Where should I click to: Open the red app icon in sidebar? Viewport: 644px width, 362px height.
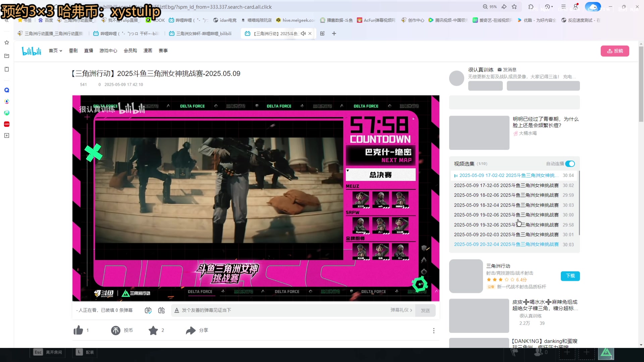(7, 124)
